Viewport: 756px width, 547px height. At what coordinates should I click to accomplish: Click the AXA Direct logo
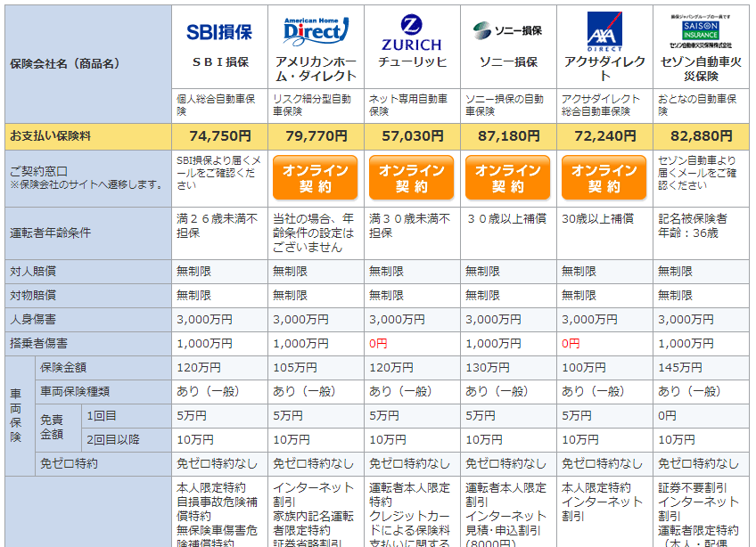[604, 31]
